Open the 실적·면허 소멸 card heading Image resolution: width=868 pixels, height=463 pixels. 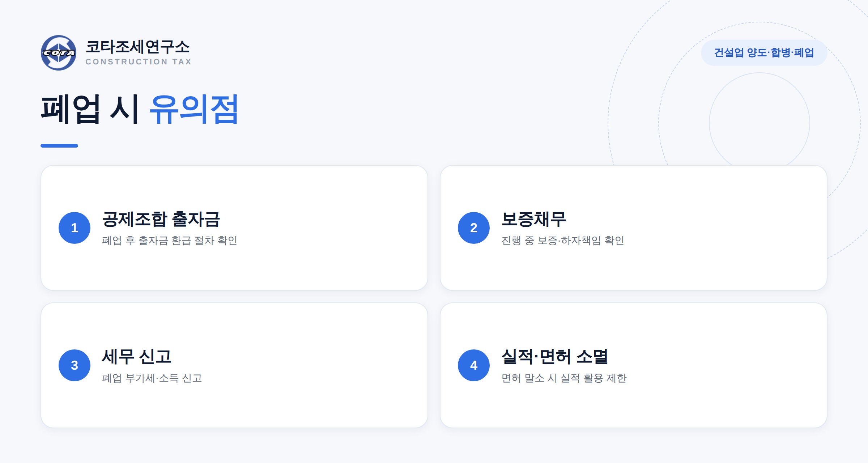pos(555,357)
